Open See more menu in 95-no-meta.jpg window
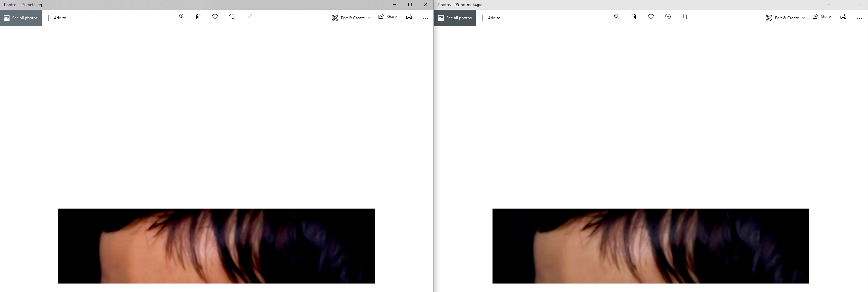 (x=860, y=18)
